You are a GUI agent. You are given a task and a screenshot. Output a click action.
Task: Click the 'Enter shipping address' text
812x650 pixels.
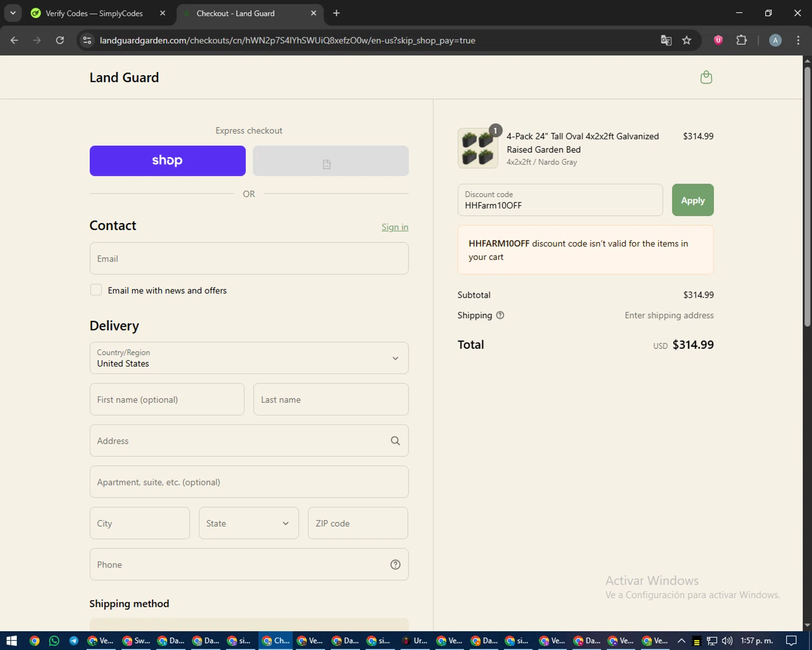[669, 315]
